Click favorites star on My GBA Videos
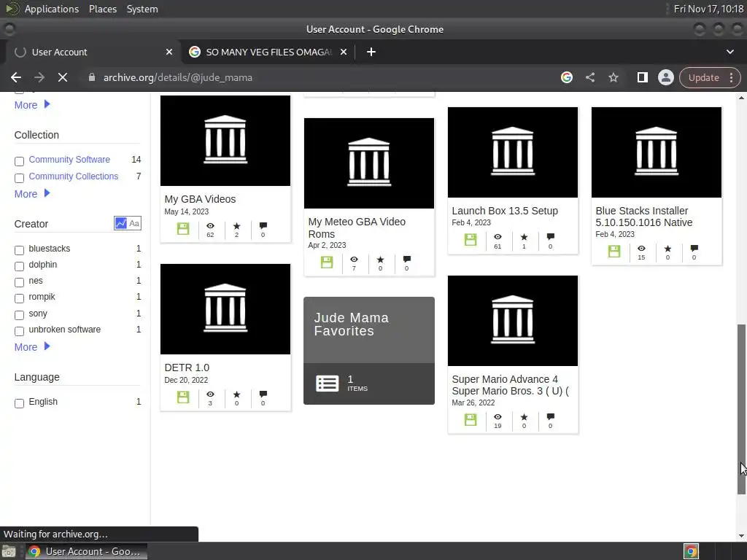Viewport: 747px width, 560px height. (x=237, y=226)
